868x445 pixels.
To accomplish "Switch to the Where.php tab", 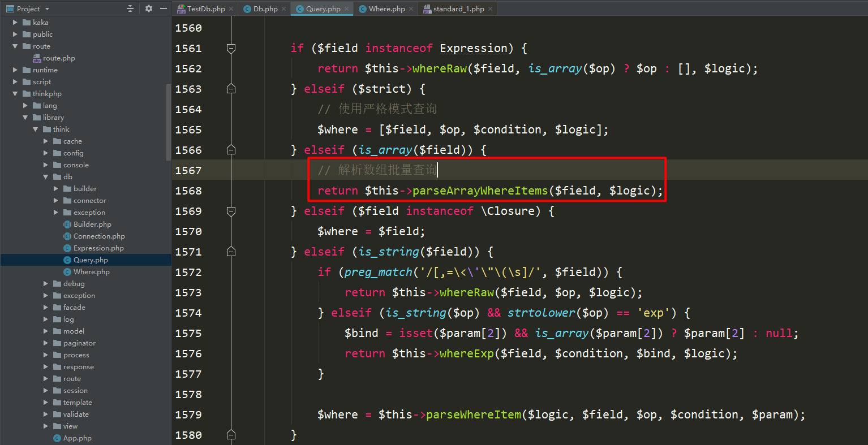I will (x=387, y=8).
